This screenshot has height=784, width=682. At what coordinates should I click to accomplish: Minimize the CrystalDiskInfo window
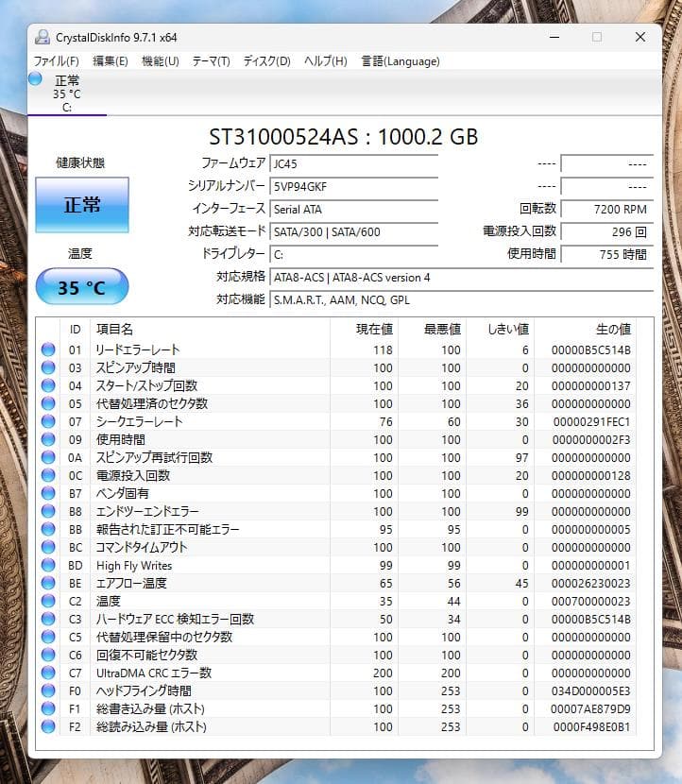pos(554,37)
